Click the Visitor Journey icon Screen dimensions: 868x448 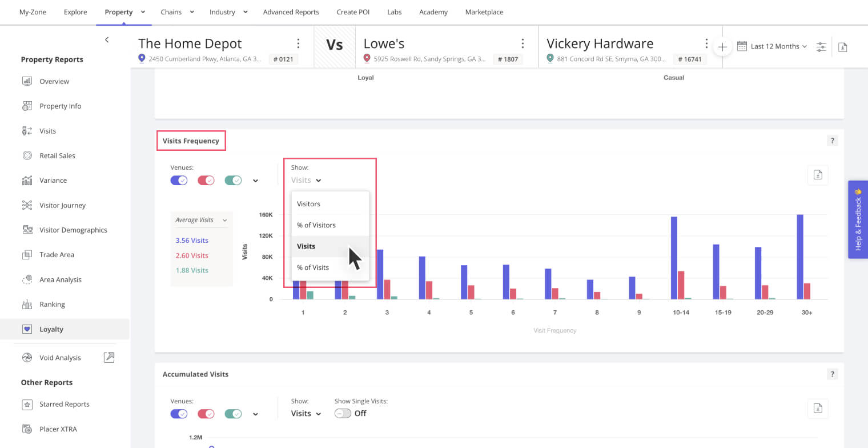pyautogui.click(x=27, y=205)
